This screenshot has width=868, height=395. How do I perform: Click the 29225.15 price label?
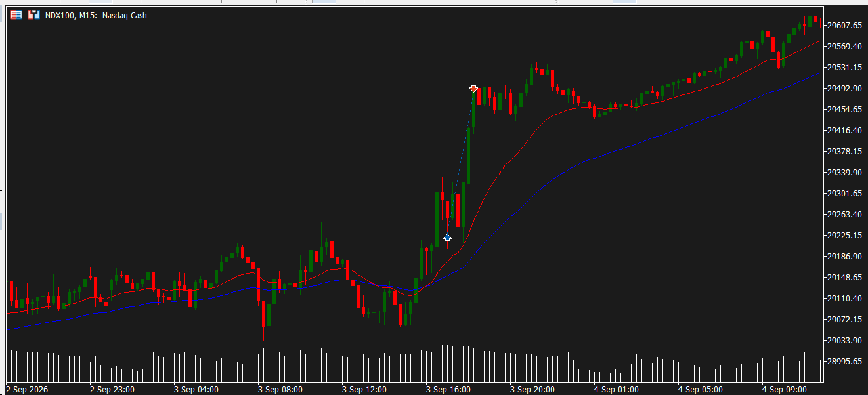point(845,236)
